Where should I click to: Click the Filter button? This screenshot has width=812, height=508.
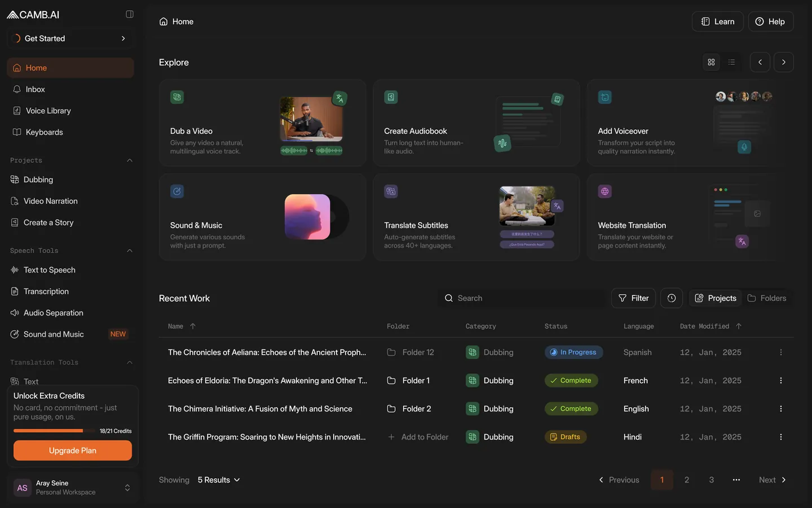[633, 298]
